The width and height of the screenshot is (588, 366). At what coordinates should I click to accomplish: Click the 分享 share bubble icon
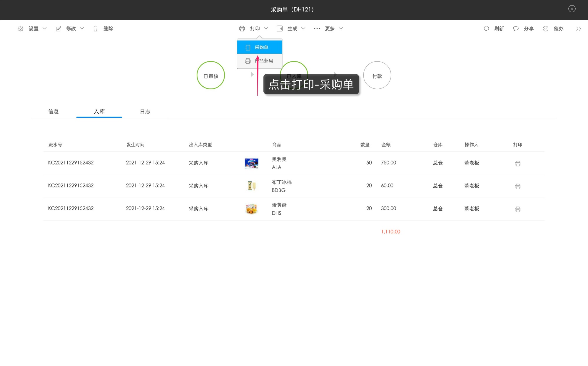coord(516,28)
